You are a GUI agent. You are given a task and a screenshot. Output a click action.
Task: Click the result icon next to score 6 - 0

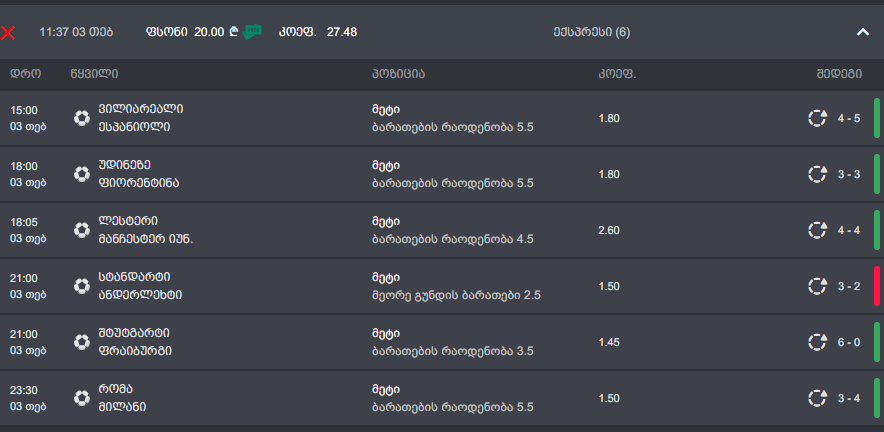pyautogui.click(x=817, y=342)
